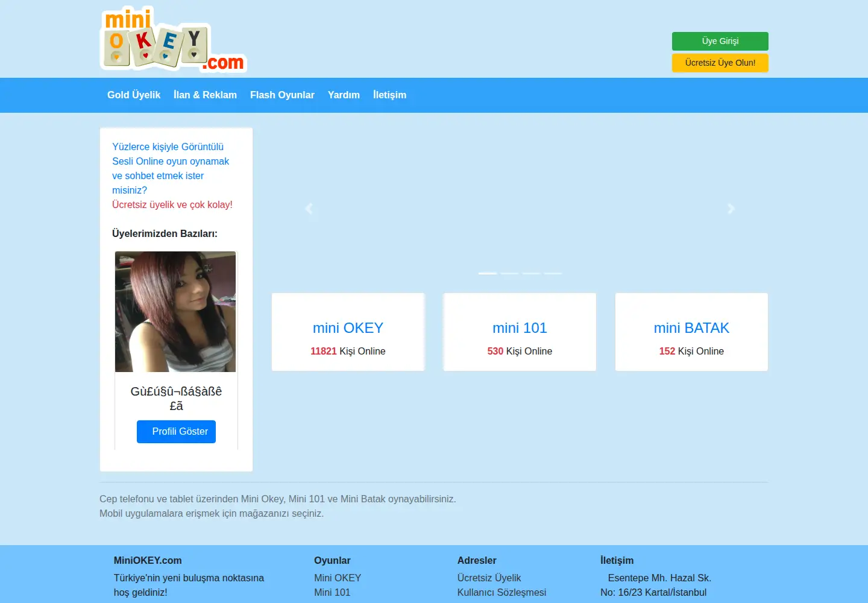Click footer Oyunlar heading
868x603 pixels.
point(332,560)
